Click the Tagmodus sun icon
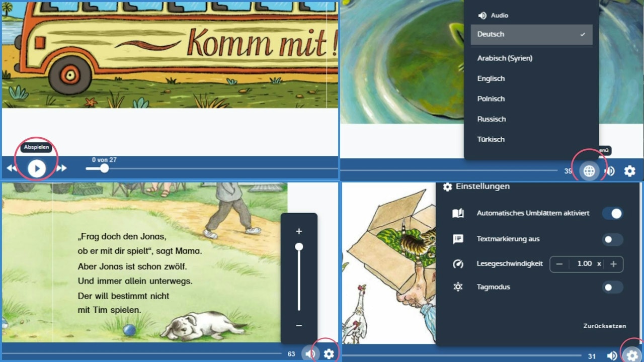The image size is (644, 362). point(458,287)
